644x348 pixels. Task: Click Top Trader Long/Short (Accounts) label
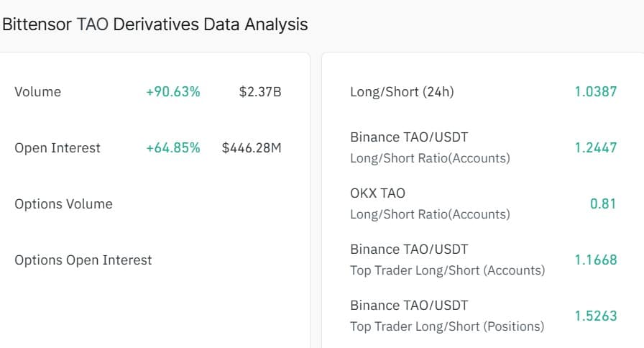447,270
